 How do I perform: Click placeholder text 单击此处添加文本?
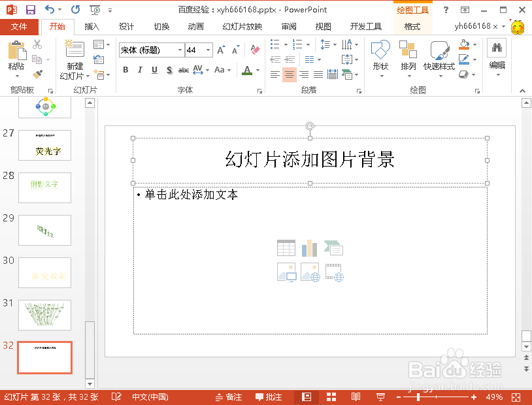[x=191, y=195]
